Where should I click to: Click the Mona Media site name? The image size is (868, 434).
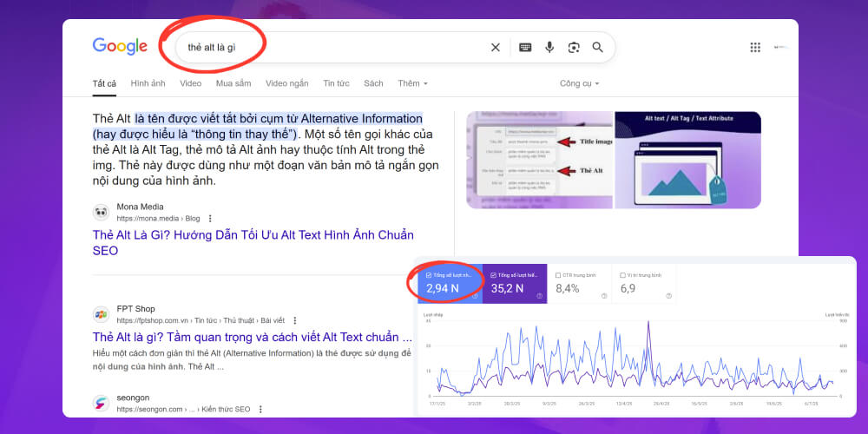(x=140, y=207)
